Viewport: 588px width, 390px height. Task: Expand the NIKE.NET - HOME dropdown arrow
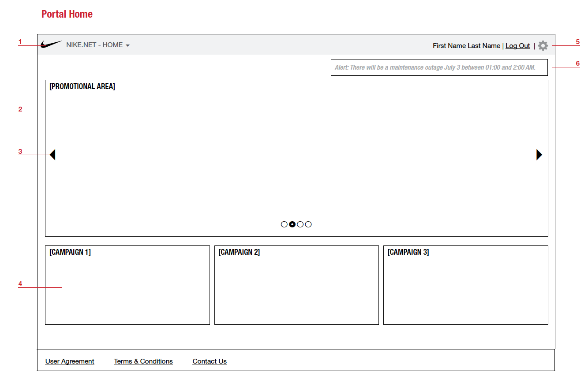pyautogui.click(x=127, y=45)
